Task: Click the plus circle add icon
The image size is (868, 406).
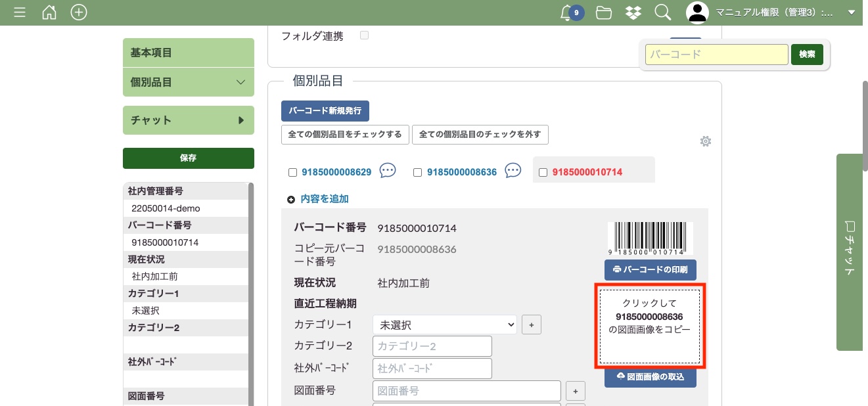Action: (x=79, y=12)
